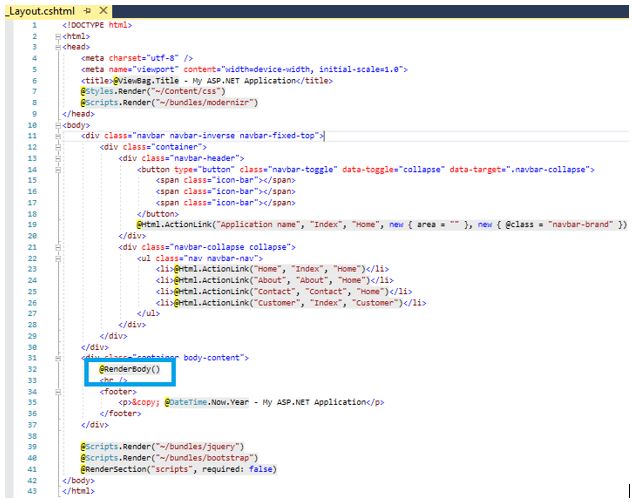Click @ViewBag.Title in the title tag
633x502 pixels.
[146, 81]
